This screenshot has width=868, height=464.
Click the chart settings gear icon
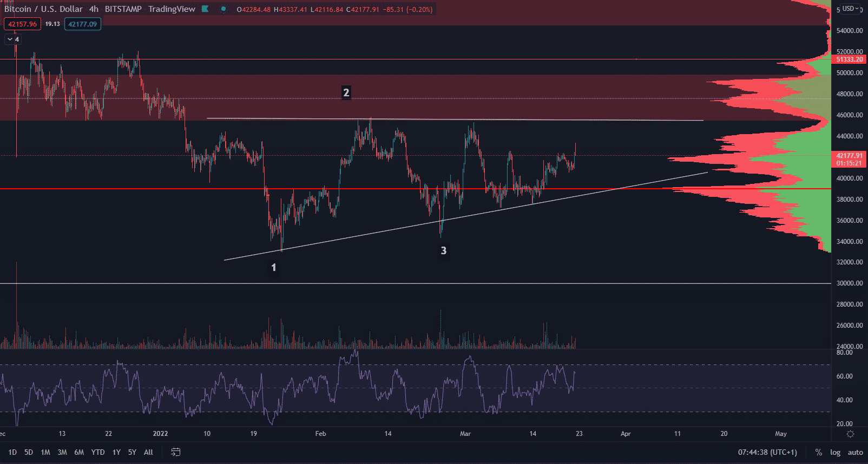point(850,434)
